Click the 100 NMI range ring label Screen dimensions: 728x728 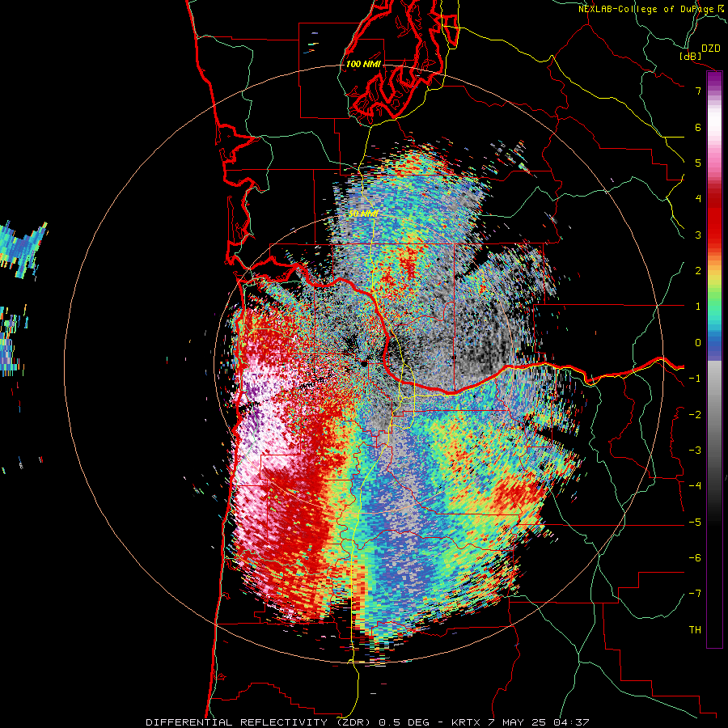coord(363,64)
